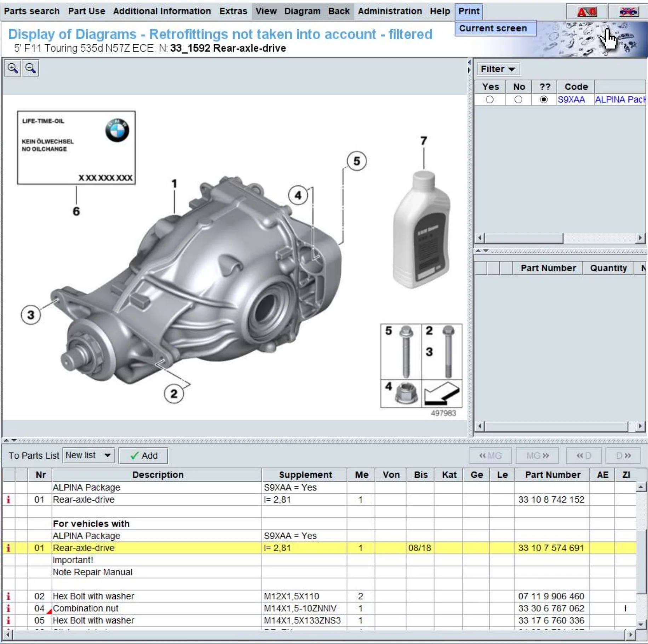This screenshot has height=644, width=648.
Task: Click Quantity header in side parts list
Action: pyautogui.click(x=608, y=268)
